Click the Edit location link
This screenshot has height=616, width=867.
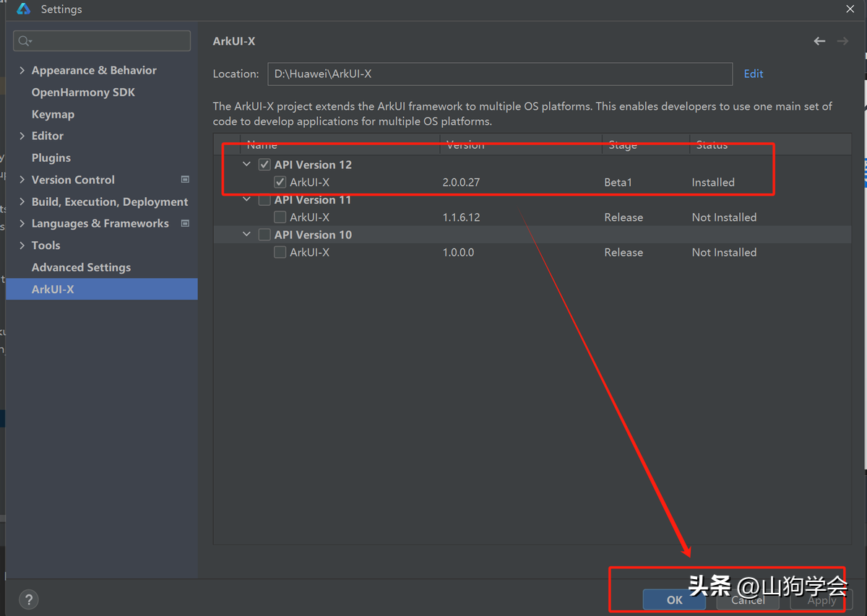(x=754, y=74)
